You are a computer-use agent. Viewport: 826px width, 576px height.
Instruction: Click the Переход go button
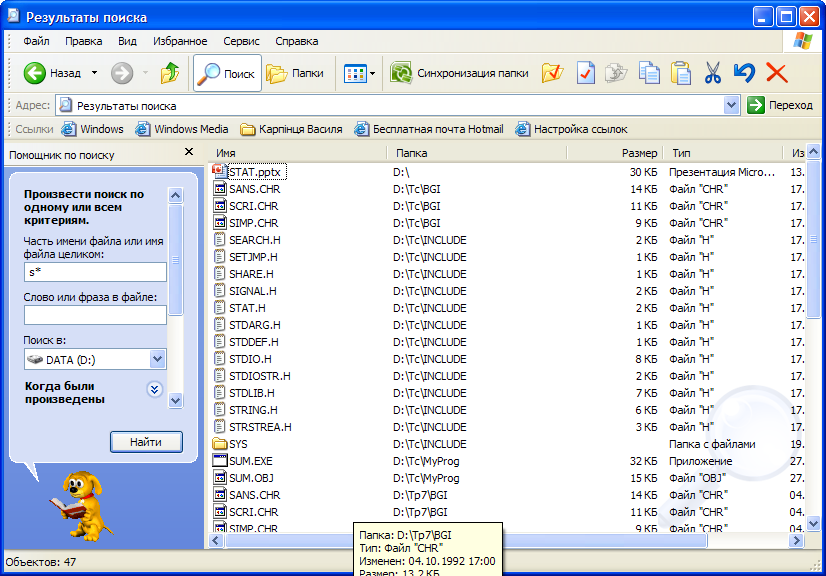click(780, 105)
